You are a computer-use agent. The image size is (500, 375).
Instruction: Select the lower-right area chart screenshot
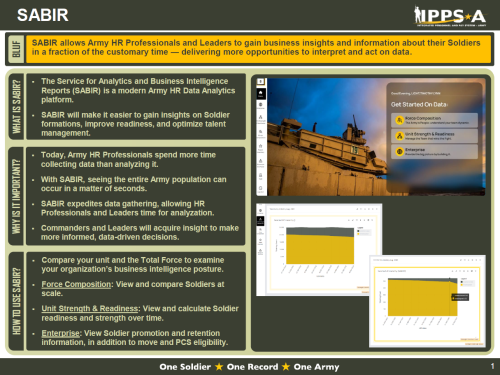click(427, 301)
